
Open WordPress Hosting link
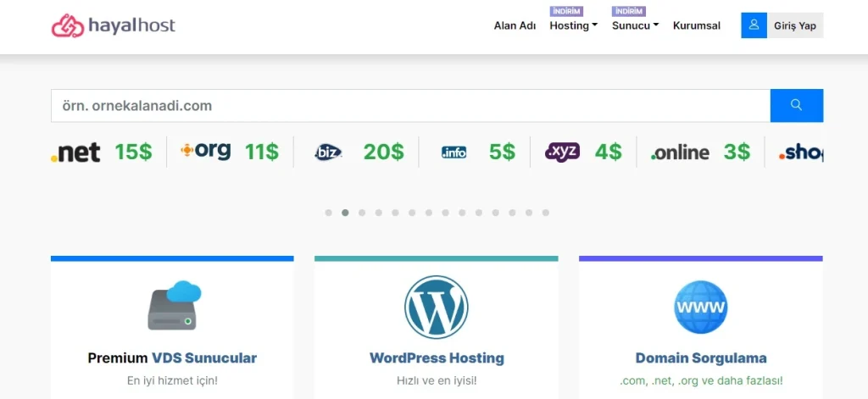tap(437, 358)
